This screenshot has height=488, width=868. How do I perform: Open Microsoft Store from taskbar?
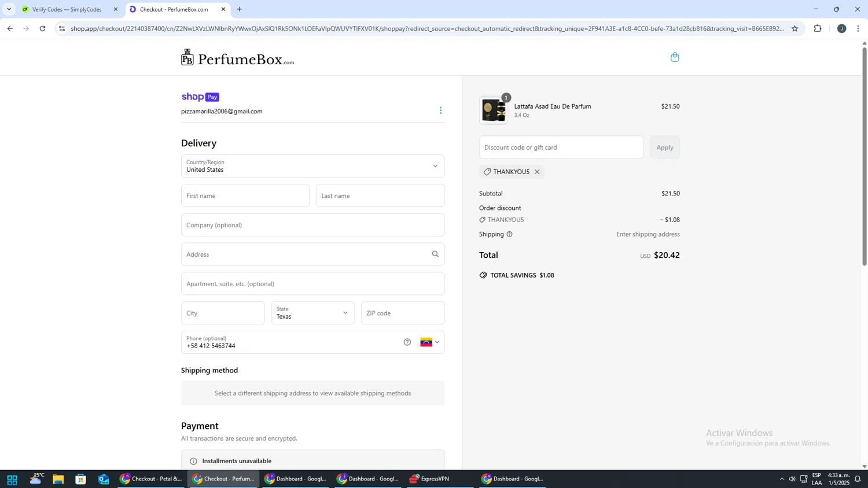point(81,479)
